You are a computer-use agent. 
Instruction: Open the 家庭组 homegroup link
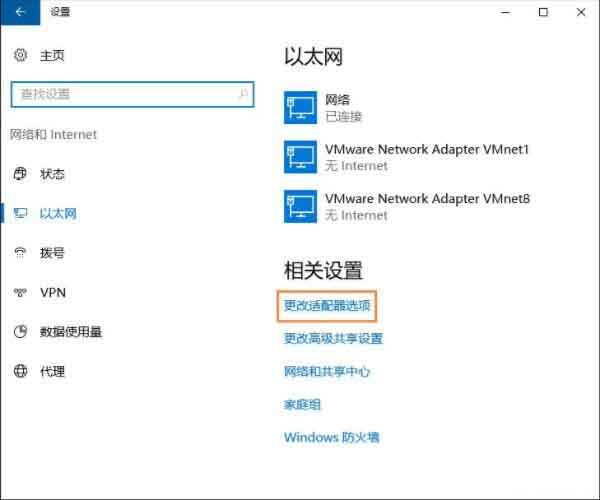(302, 404)
